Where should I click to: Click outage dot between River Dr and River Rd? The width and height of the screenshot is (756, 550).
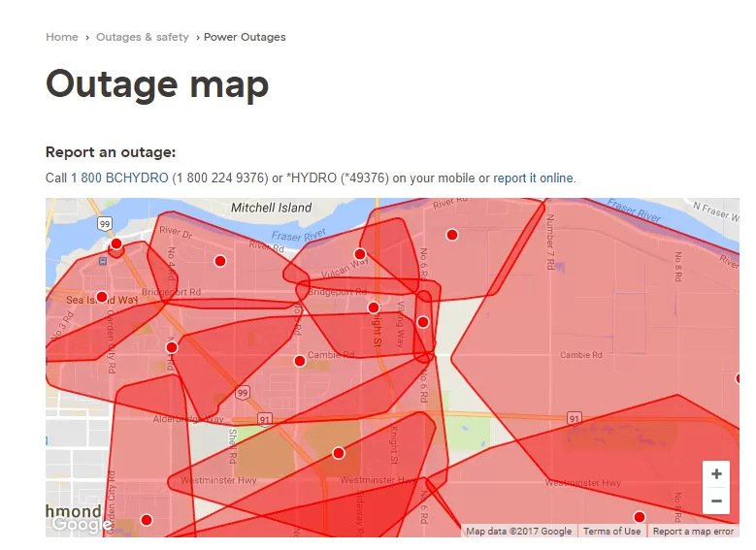coord(220,261)
